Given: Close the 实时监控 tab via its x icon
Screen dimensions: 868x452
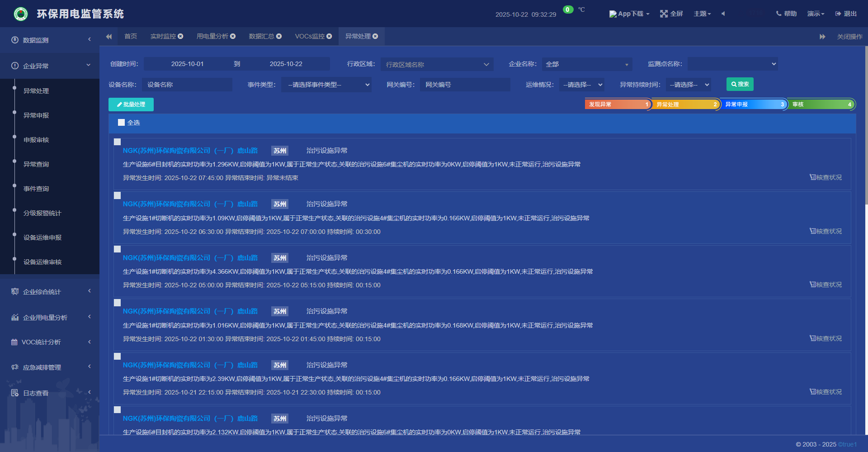Looking at the screenshot, I should (180, 36).
